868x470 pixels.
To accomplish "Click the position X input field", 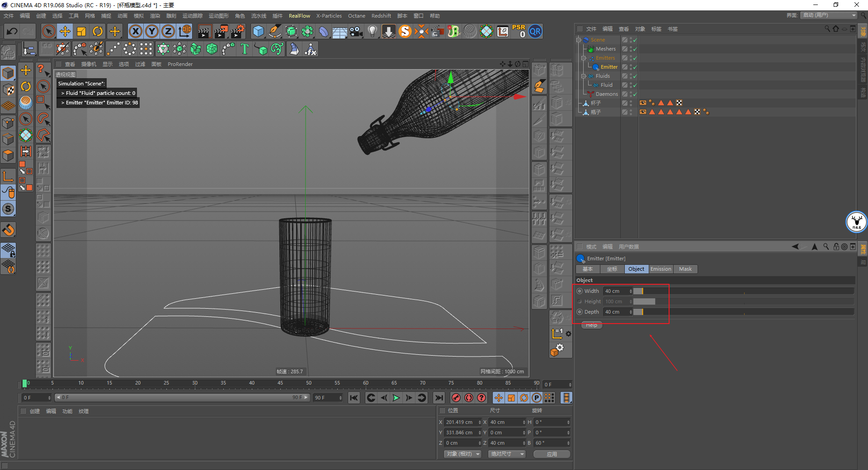I will pyautogui.click(x=460, y=422).
